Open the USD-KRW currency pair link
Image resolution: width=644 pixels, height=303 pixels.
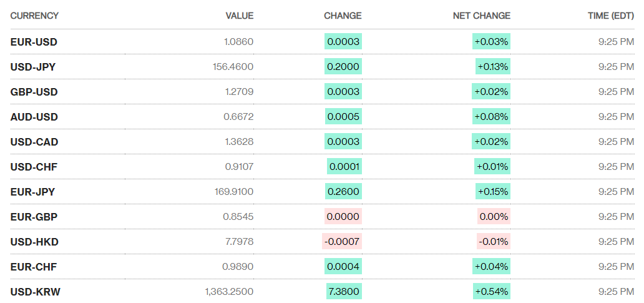(36, 292)
